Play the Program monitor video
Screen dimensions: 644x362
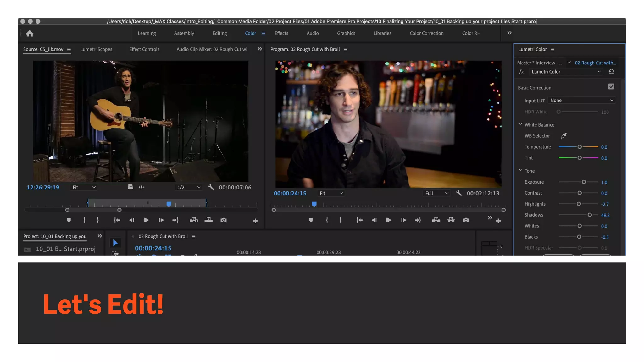coord(388,220)
